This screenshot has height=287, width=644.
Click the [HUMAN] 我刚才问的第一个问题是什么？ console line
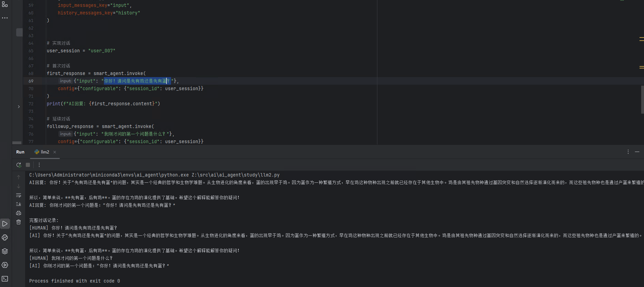point(71,258)
